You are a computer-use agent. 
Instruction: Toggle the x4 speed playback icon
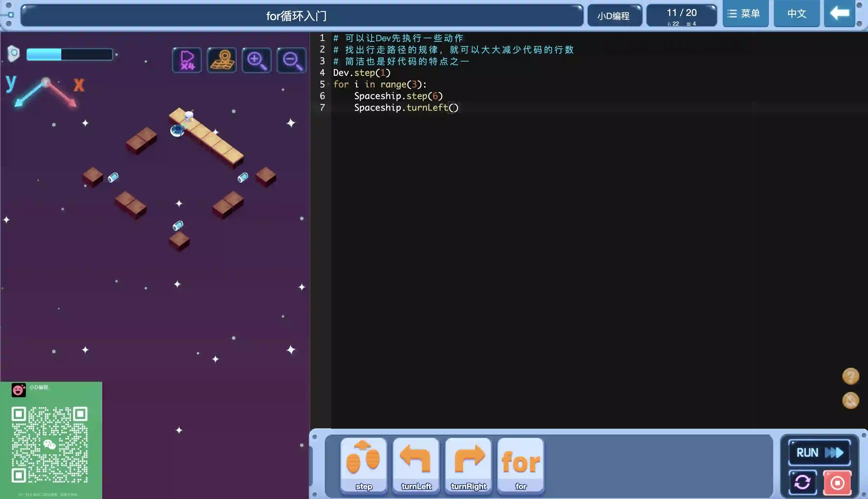187,60
